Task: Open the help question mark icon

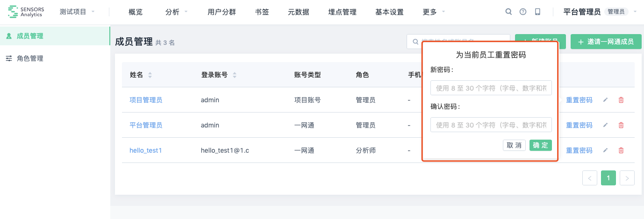Action: pyautogui.click(x=523, y=12)
